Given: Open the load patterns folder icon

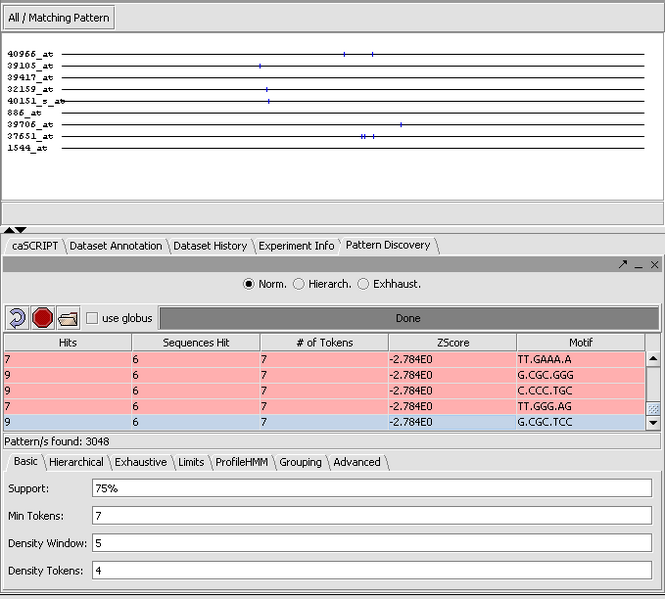Looking at the screenshot, I should click(68, 318).
